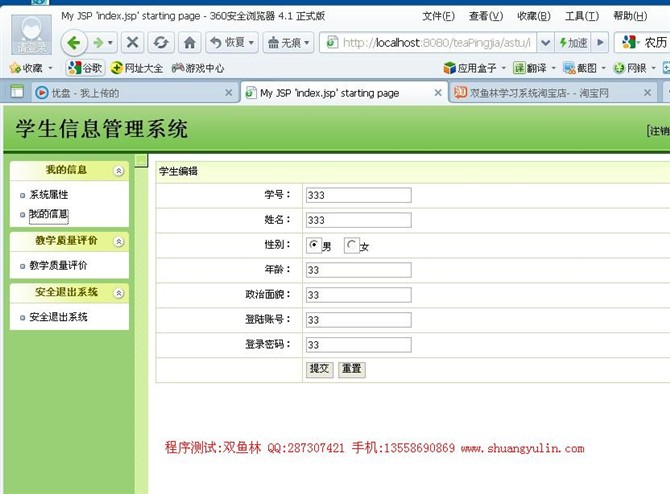Open the 谷歌 bookmark
The image size is (670, 494).
(85, 68)
